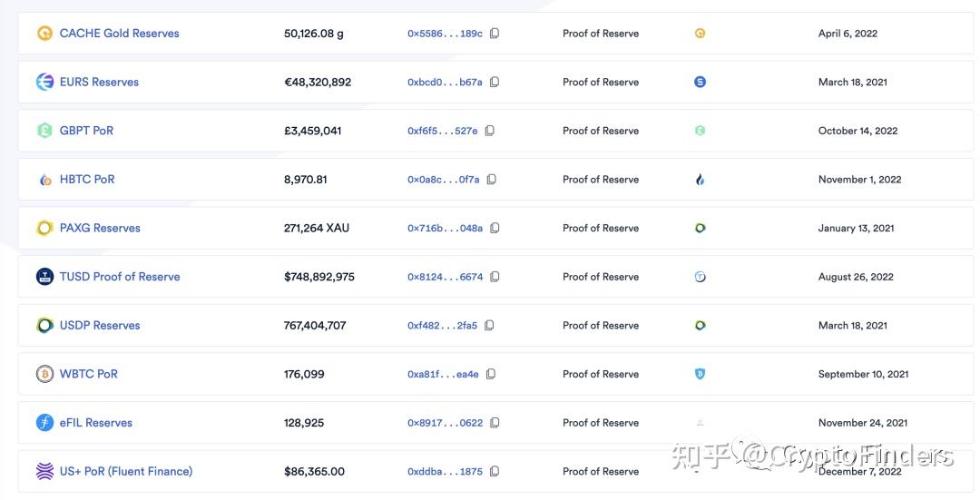Copy the PAXG Reserves address 0x716b...048a
Viewport: 980px width, 500px height.
[495, 228]
